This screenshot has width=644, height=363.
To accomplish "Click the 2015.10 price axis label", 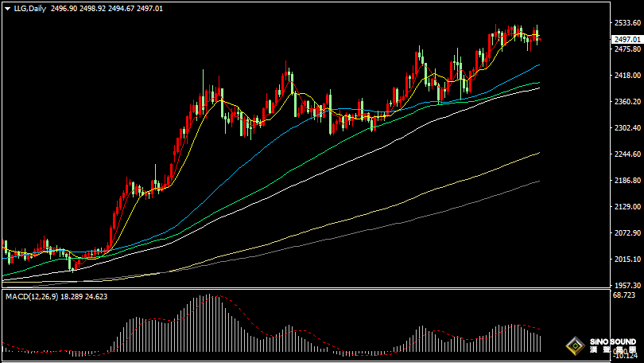I will (x=627, y=260).
